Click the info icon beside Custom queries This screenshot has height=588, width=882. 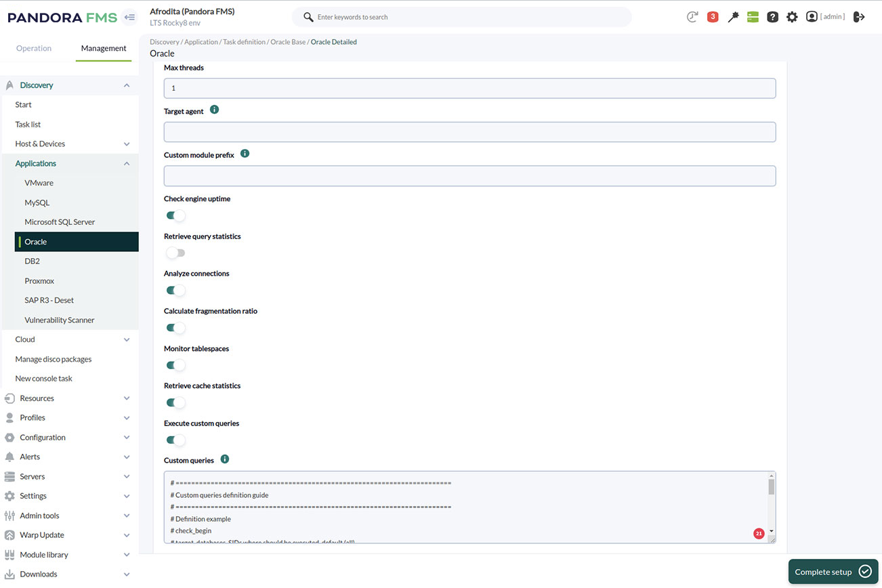click(225, 459)
